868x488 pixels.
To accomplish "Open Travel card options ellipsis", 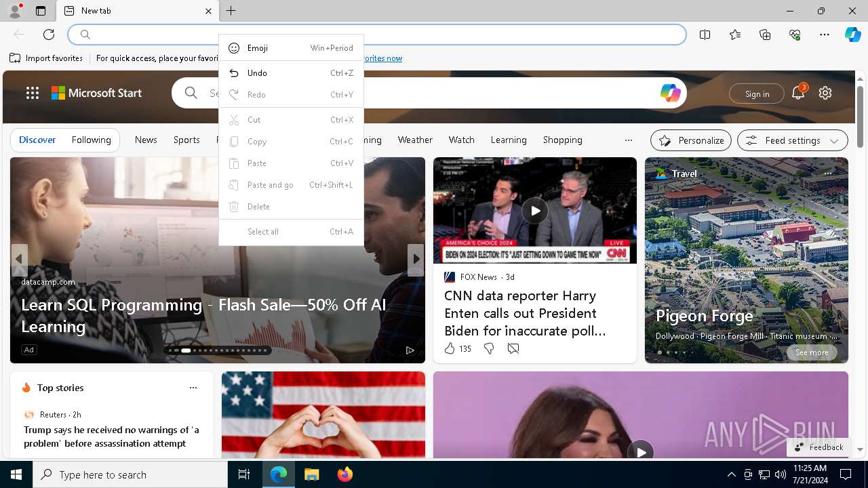I will [828, 174].
